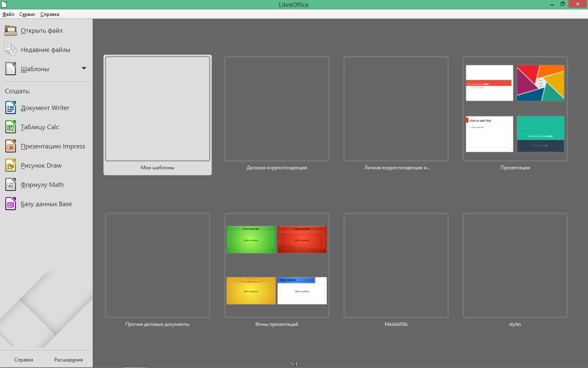The height and width of the screenshot is (368, 588).
Task: Restore down the LibreOffice window
Action: (x=563, y=4)
